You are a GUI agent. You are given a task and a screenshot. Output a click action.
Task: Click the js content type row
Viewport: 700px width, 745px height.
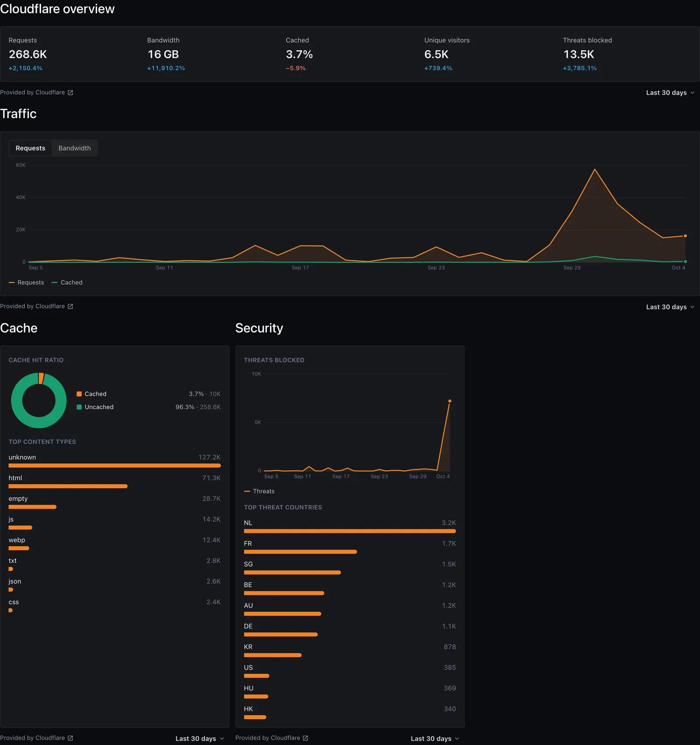[115, 523]
